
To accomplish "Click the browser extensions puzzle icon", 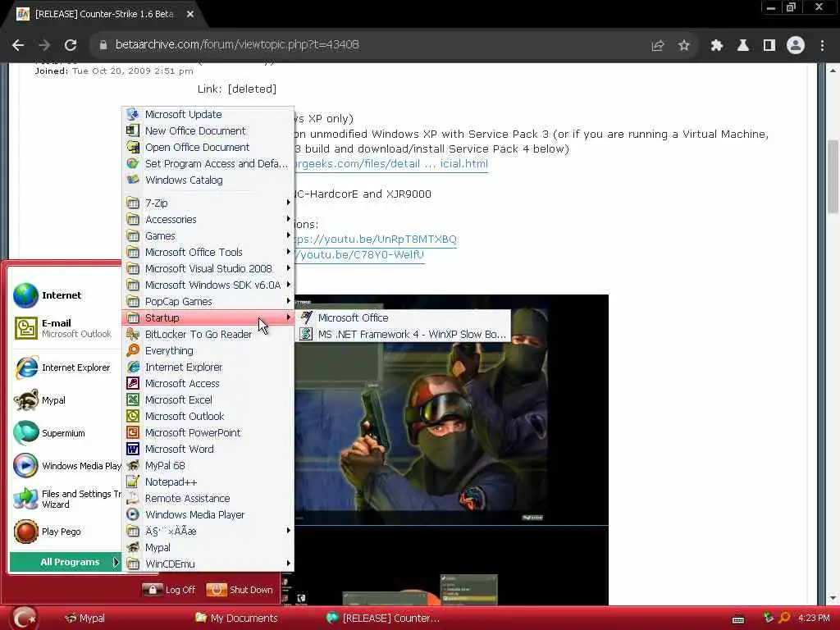I will tap(716, 46).
